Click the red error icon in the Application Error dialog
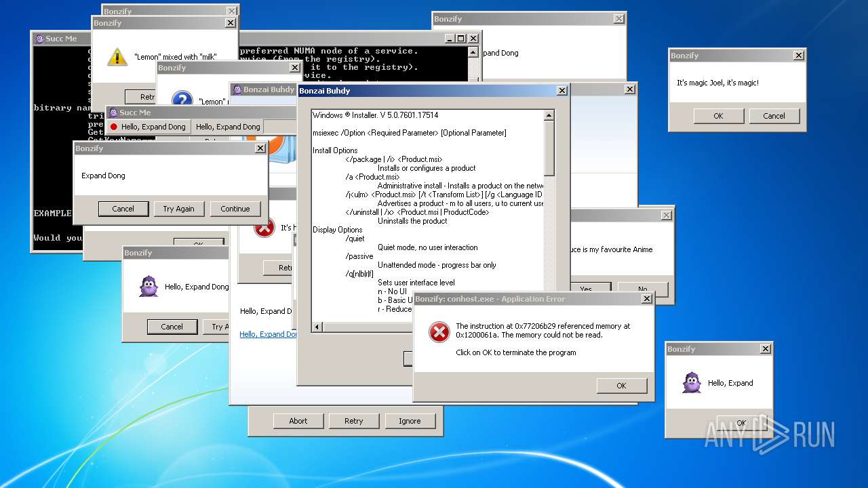The height and width of the screenshot is (488, 868). click(x=439, y=331)
